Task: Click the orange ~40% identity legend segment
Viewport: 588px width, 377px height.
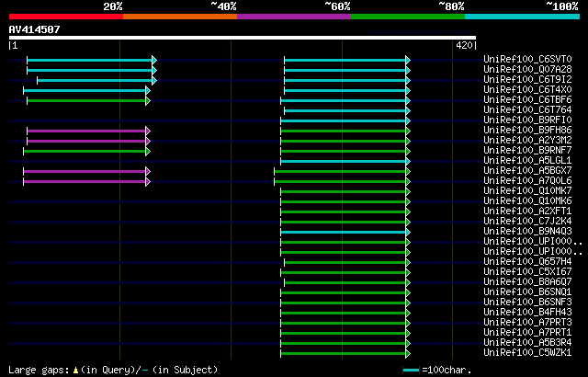Action: (180, 17)
